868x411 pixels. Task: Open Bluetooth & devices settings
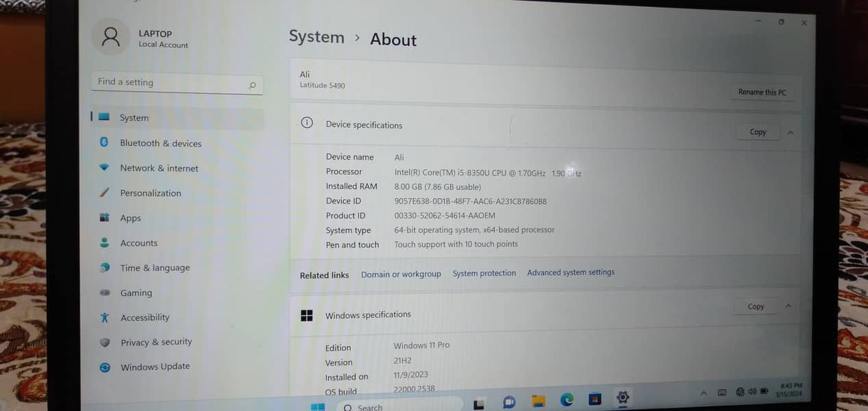point(160,143)
